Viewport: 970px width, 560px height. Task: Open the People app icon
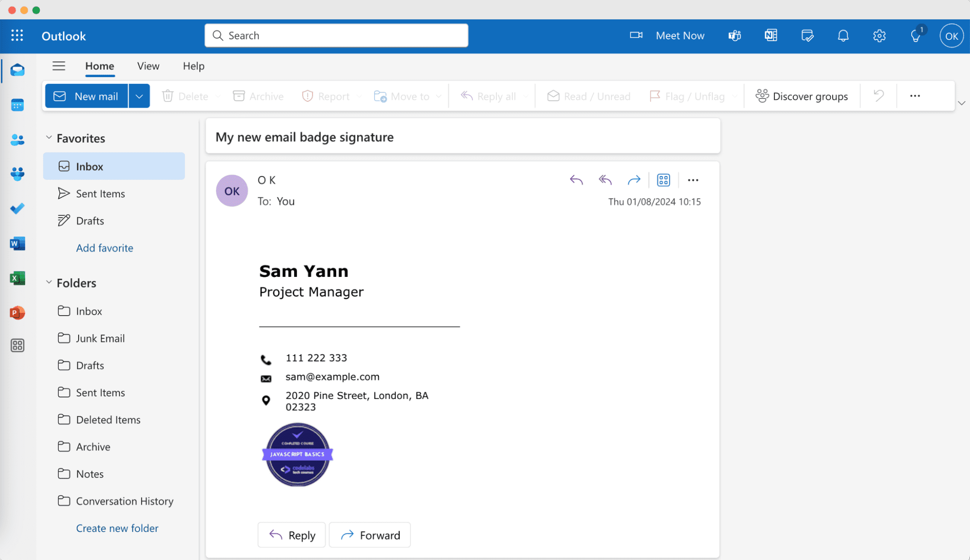tap(17, 140)
